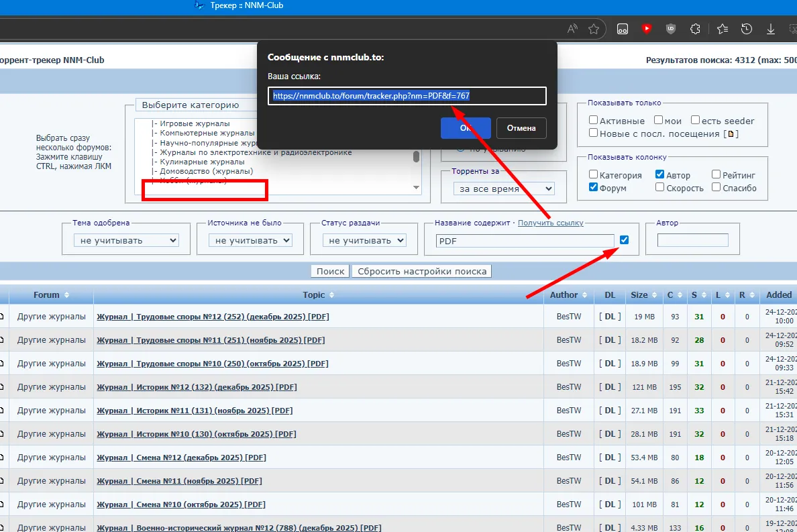Open the browser Extensions puzzle icon

point(695,29)
